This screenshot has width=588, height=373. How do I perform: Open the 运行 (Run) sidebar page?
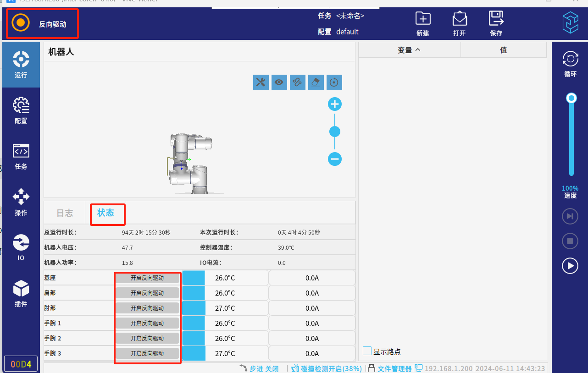(21, 65)
